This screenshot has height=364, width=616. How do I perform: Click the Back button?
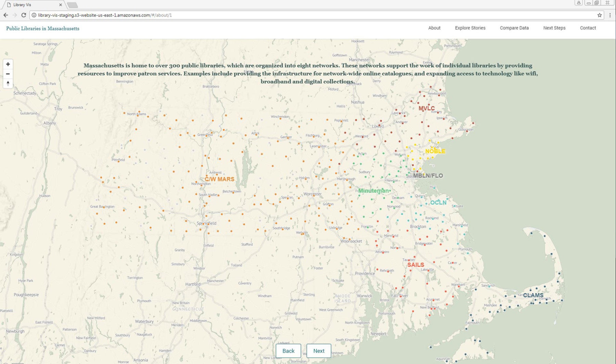[x=288, y=351]
